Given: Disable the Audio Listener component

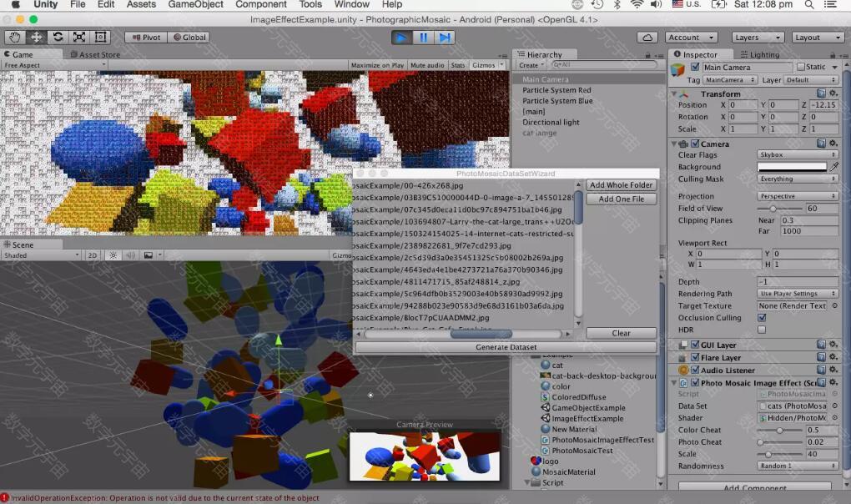Looking at the screenshot, I should pyautogui.click(x=695, y=370).
